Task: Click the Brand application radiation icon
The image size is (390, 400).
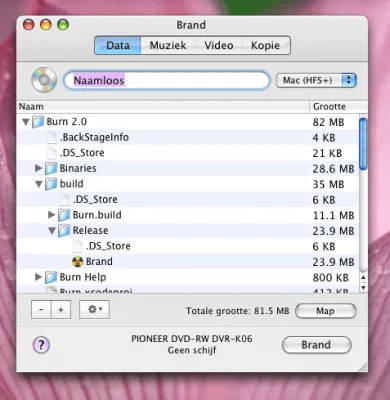Action: (x=78, y=262)
